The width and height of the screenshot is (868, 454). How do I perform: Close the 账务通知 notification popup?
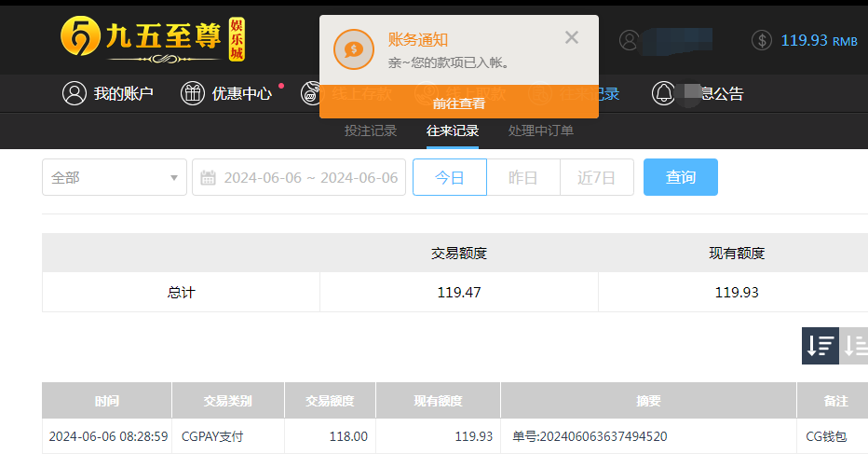(x=572, y=37)
